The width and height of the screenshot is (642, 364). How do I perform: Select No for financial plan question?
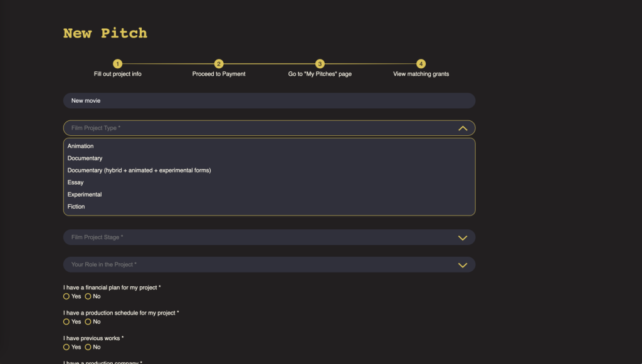click(x=88, y=296)
